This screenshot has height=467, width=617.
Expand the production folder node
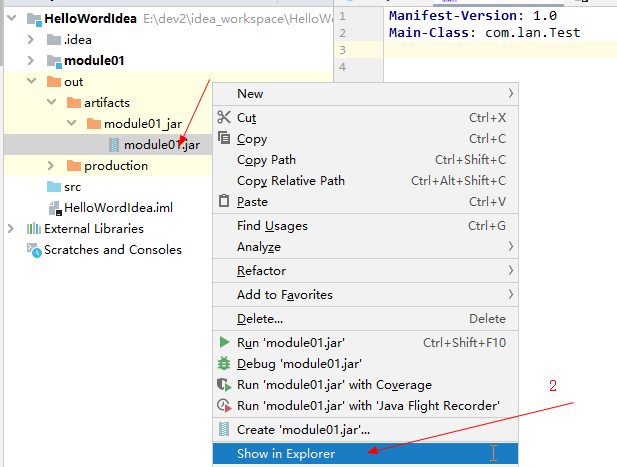click(51, 166)
